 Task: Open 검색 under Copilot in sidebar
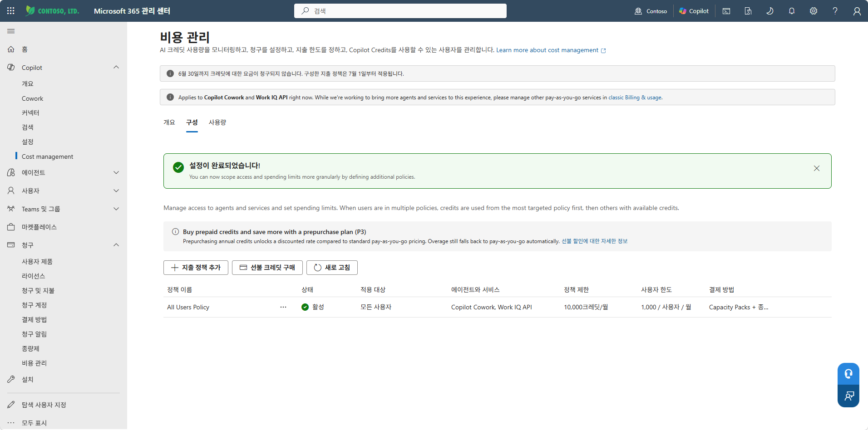click(x=28, y=127)
